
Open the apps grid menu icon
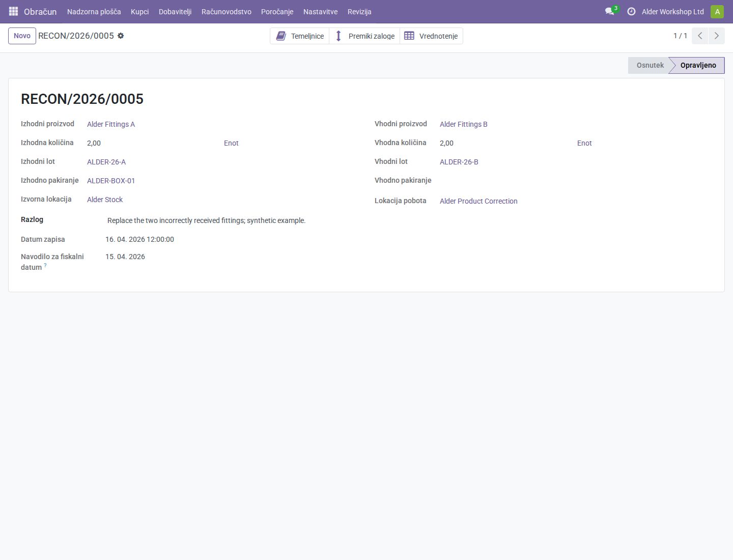14,11
